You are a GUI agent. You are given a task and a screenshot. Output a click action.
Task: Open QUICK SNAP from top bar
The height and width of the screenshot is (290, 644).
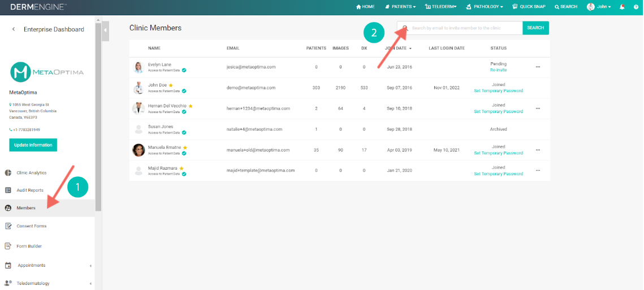click(x=529, y=7)
